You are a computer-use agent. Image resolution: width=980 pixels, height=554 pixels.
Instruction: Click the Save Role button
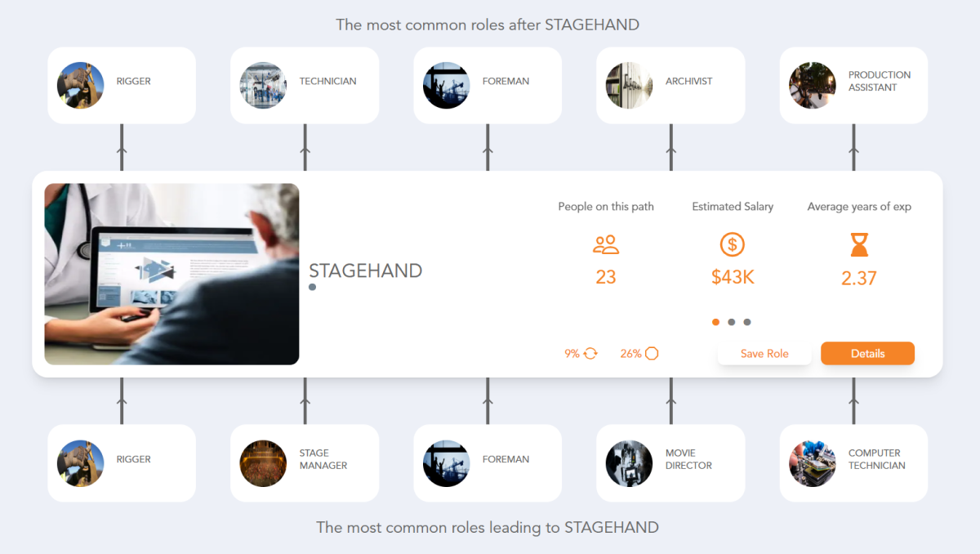point(764,353)
